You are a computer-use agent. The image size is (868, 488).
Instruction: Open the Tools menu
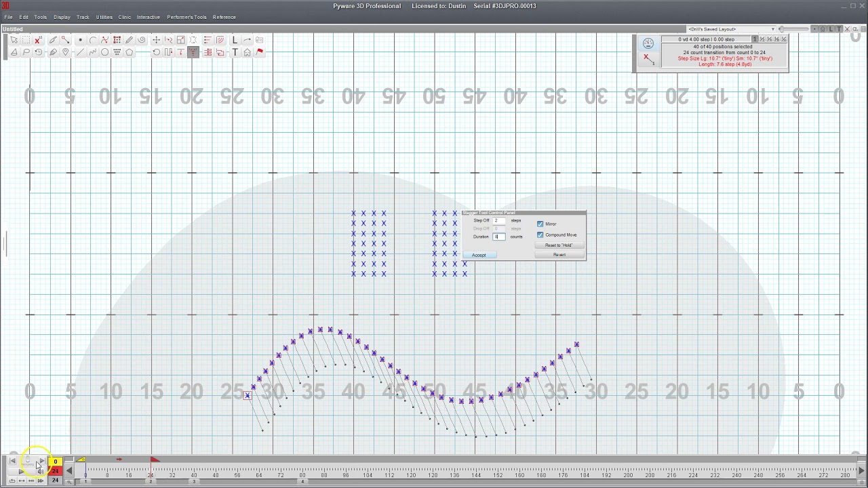click(x=40, y=17)
